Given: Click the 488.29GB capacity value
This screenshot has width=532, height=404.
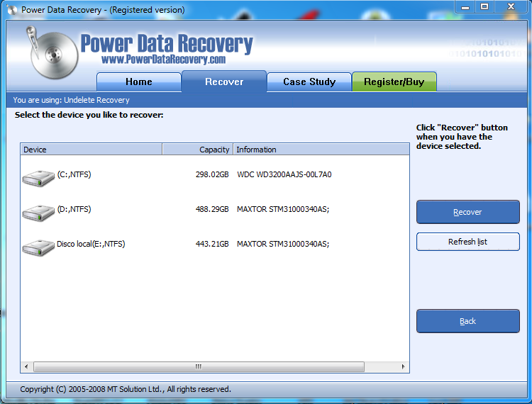Looking at the screenshot, I should (212, 209).
